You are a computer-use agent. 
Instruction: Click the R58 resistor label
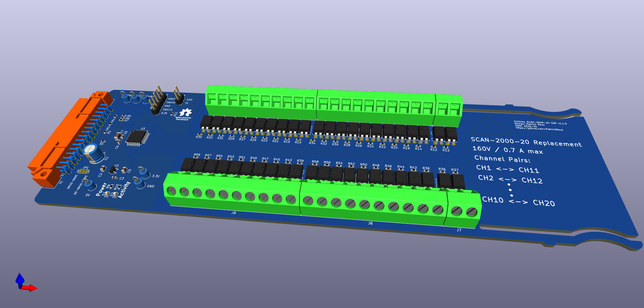(315, 162)
